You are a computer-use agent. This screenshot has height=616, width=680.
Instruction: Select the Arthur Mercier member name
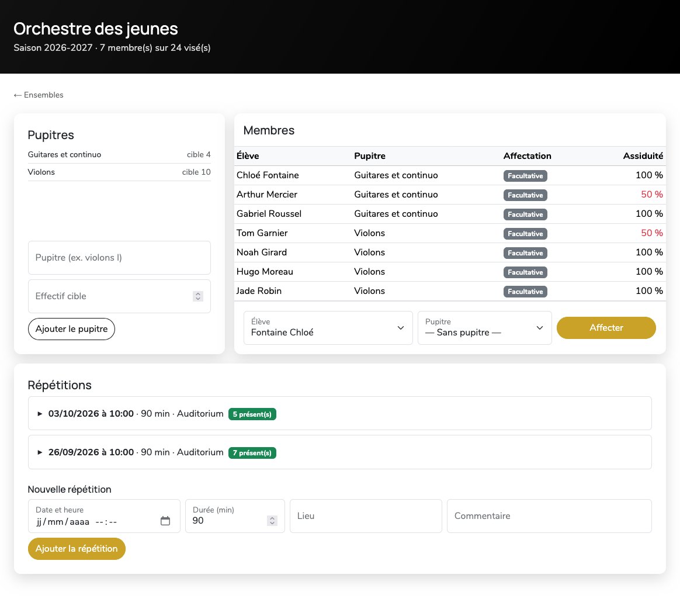(x=267, y=195)
